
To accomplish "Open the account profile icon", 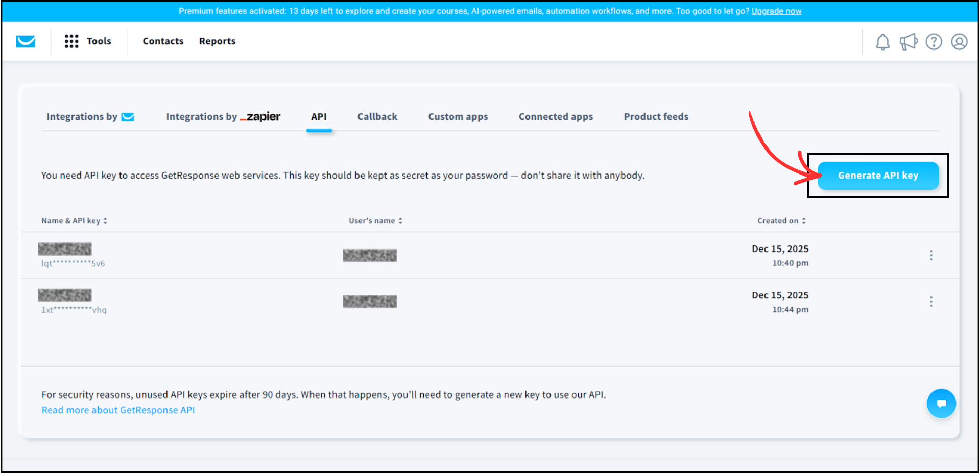I will click(960, 42).
